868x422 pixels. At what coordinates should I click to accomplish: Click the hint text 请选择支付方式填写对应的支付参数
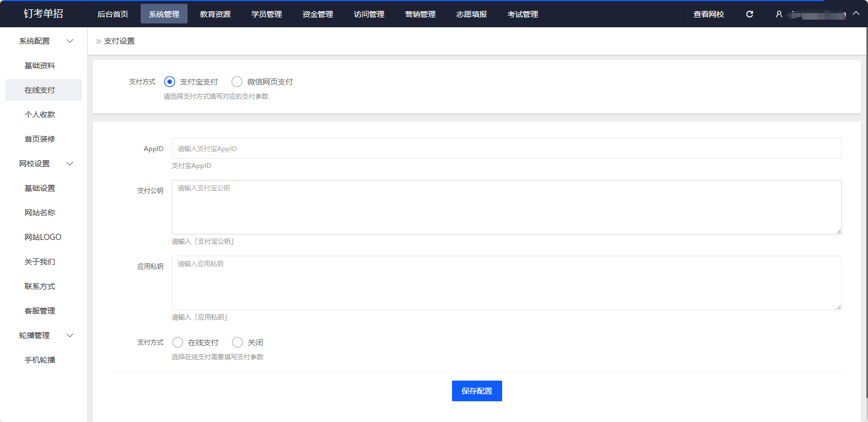pyautogui.click(x=216, y=97)
